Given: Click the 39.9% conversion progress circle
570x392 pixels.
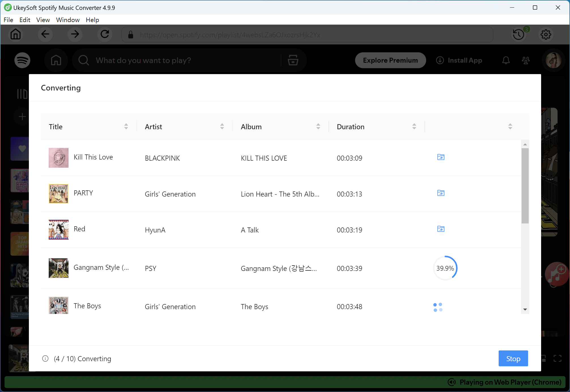Looking at the screenshot, I should [x=445, y=268].
